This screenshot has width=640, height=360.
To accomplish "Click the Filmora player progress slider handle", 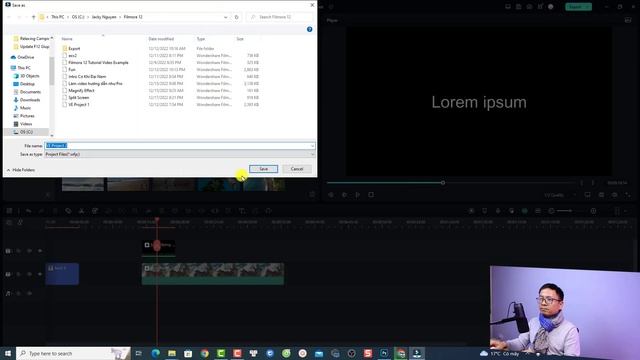I will pos(443,182).
